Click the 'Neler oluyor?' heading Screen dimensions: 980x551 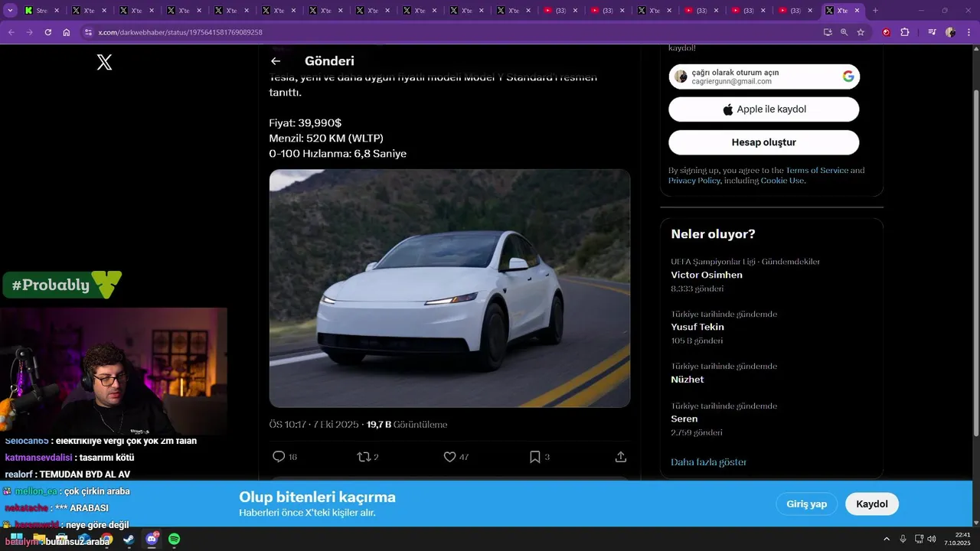coord(713,234)
